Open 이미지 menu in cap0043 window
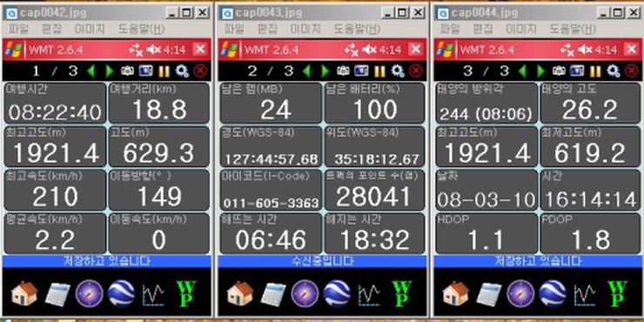The height and width of the screenshot is (322, 644). point(305,29)
